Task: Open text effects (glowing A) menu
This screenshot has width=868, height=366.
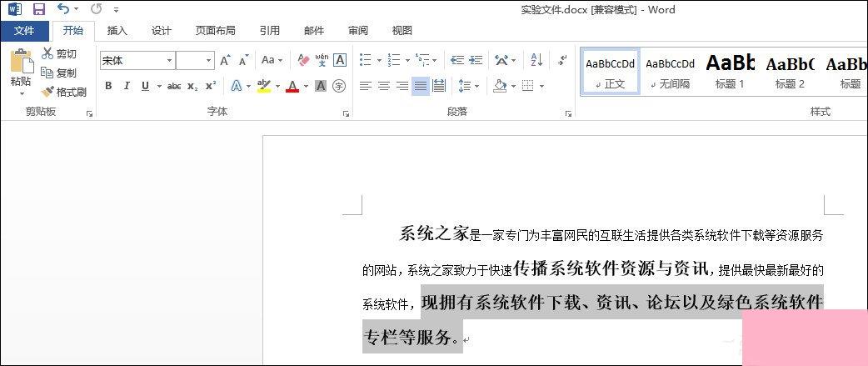Action: pos(237,86)
